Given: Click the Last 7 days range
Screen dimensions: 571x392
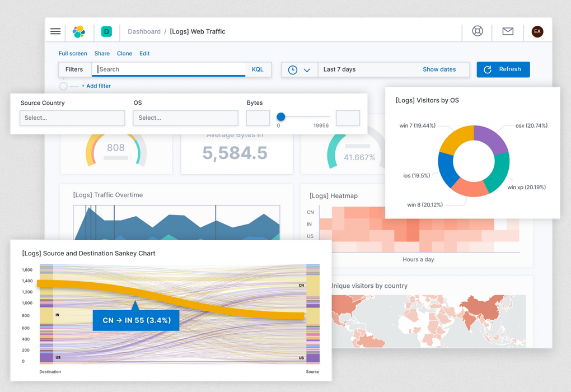Looking at the screenshot, I should coord(339,69).
